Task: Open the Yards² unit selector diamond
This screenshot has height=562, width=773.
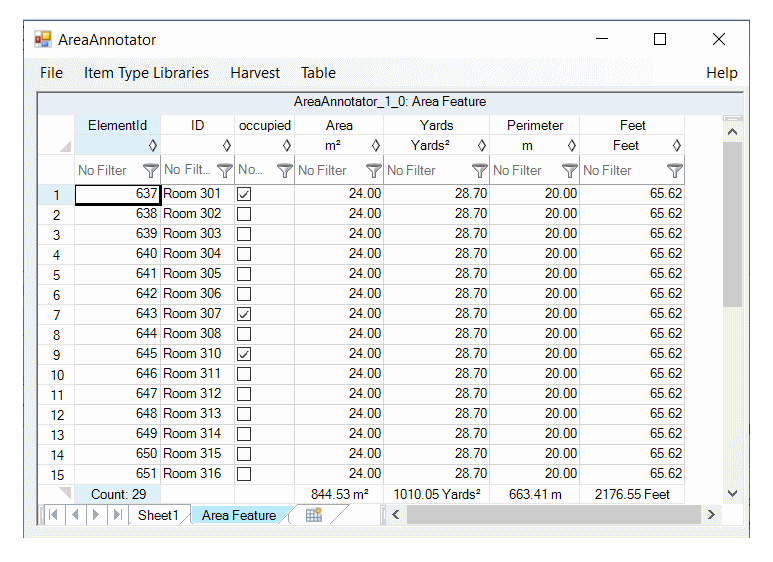Action: tap(482, 145)
